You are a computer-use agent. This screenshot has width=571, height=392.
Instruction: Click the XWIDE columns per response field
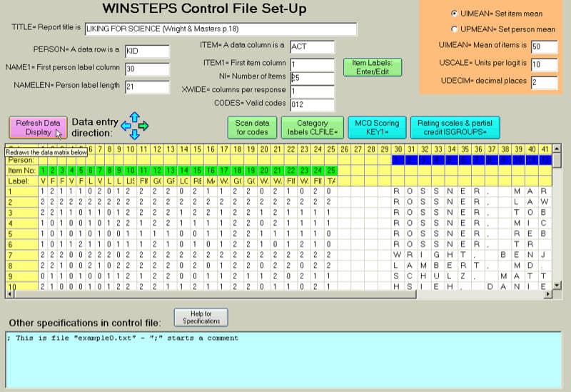(x=312, y=91)
